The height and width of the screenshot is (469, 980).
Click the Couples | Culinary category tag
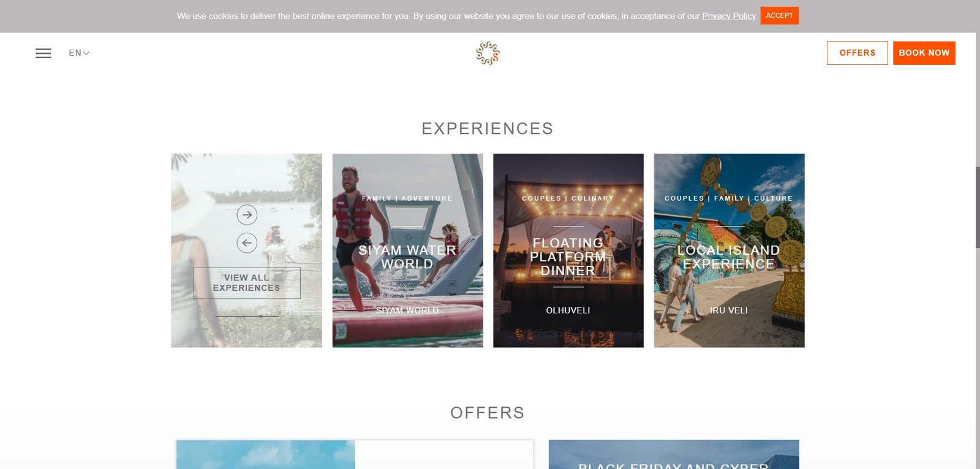point(568,198)
